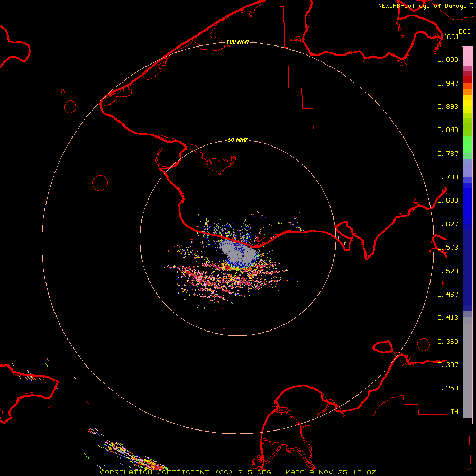
Task: Click the 0.307 scale value
Action: [x=448, y=365]
